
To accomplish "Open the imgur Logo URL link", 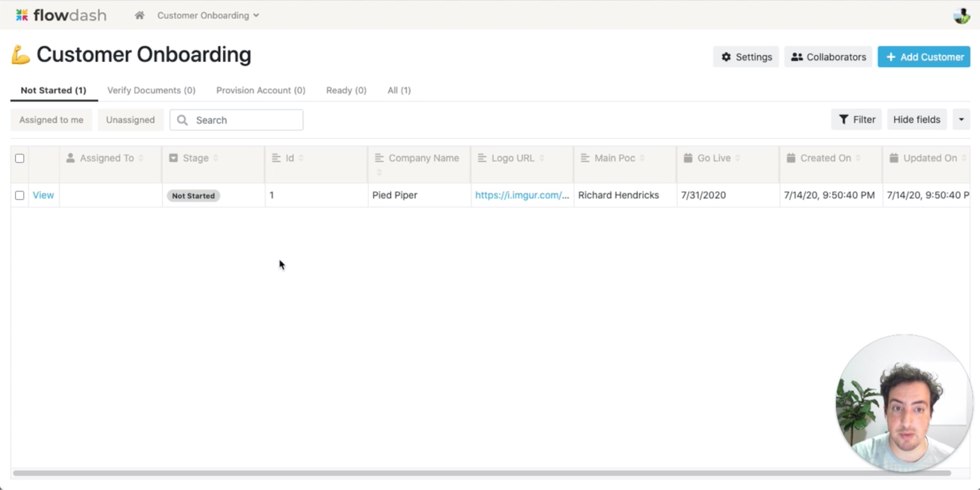I will 521,195.
